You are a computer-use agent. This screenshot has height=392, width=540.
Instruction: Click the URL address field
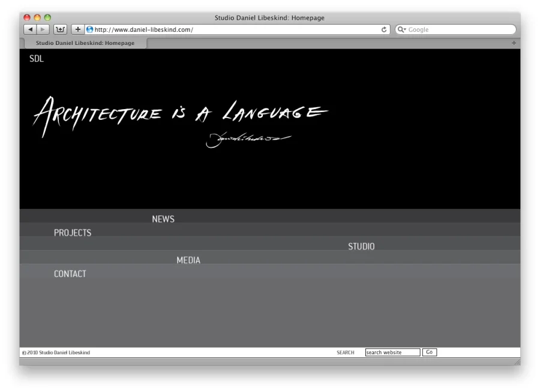[234, 29]
